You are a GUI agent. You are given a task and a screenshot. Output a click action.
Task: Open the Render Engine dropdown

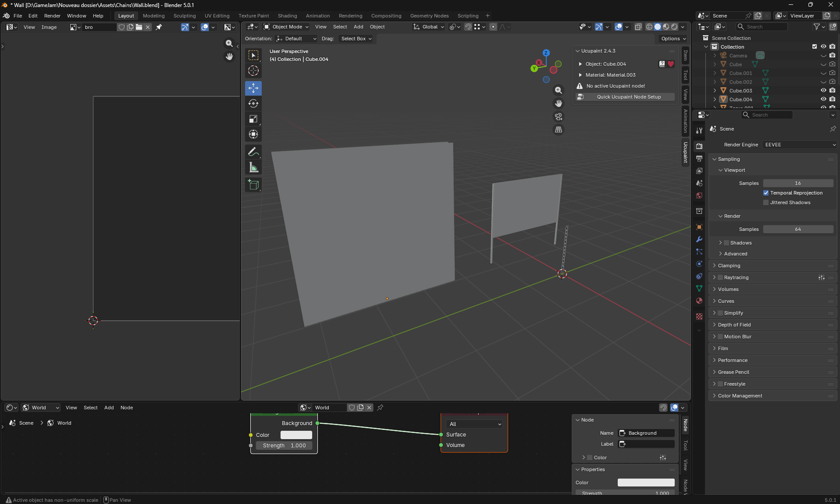(x=799, y=145)
